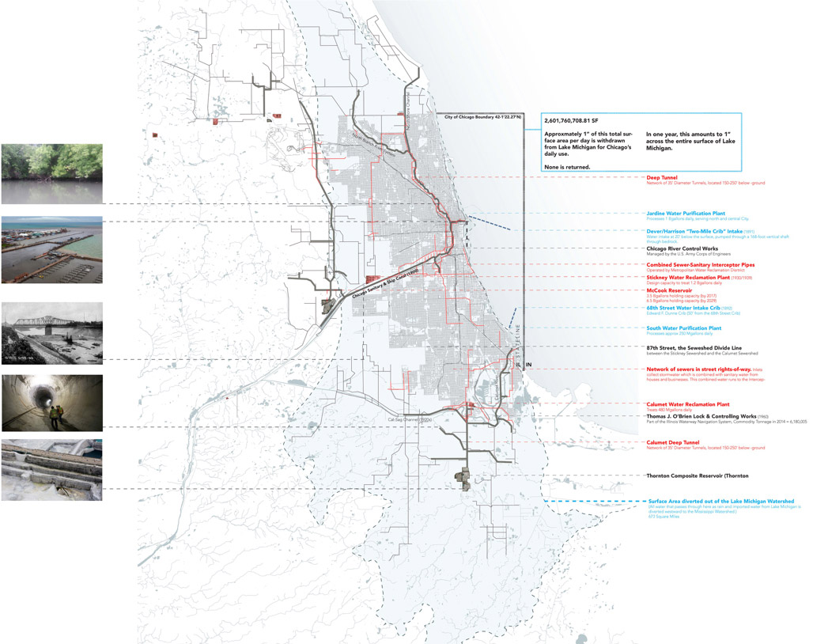Select 'Thomas J. O'Brien Lock & Controlling Works'

[x=701, y=416]
